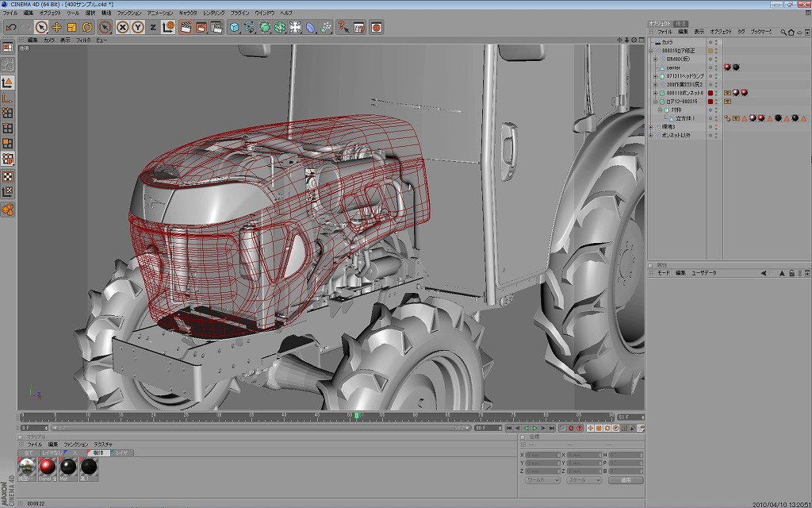This screenshot has width=812, height=508.
Task: Open the ワールド coordinate dropdown
Action: pyautogui.click(x=543, y=480)
